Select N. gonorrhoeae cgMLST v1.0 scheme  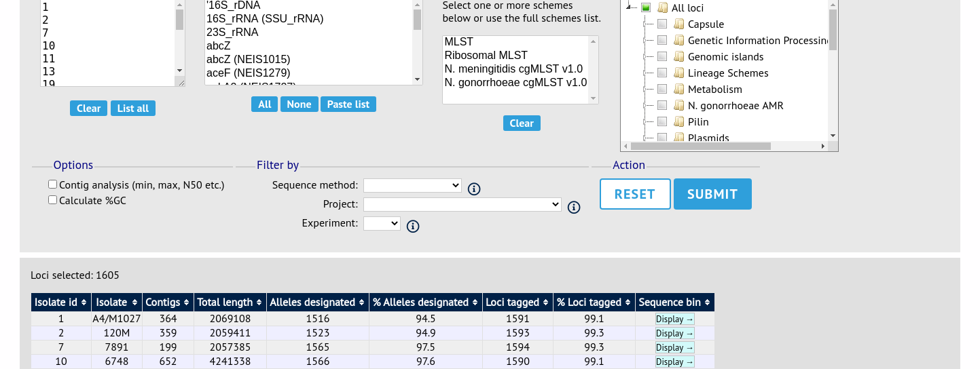point(515,83)
